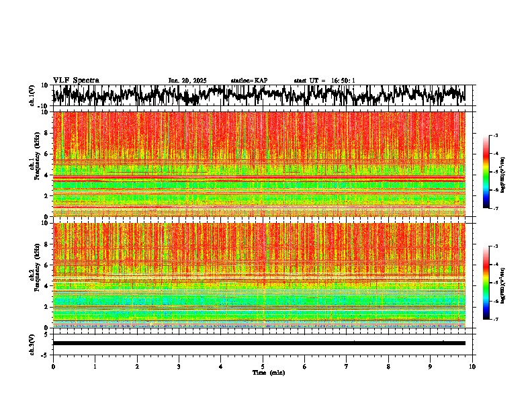Click the thick black ch.3 voltage trace
Image resolution: width=532 pixels, height=411 pixels.
coord(259,343)
